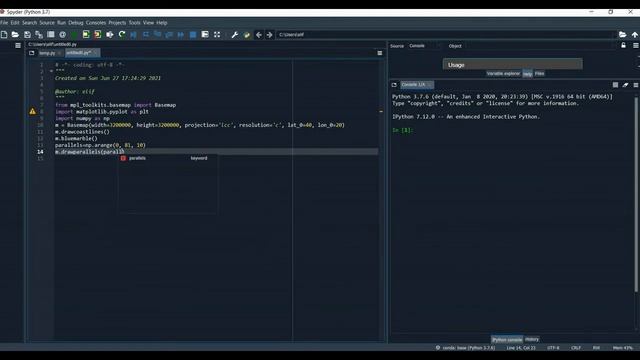Open the left pane hamburger menu
Viewport: 640px width, 360px height.
tap(18, 45)
